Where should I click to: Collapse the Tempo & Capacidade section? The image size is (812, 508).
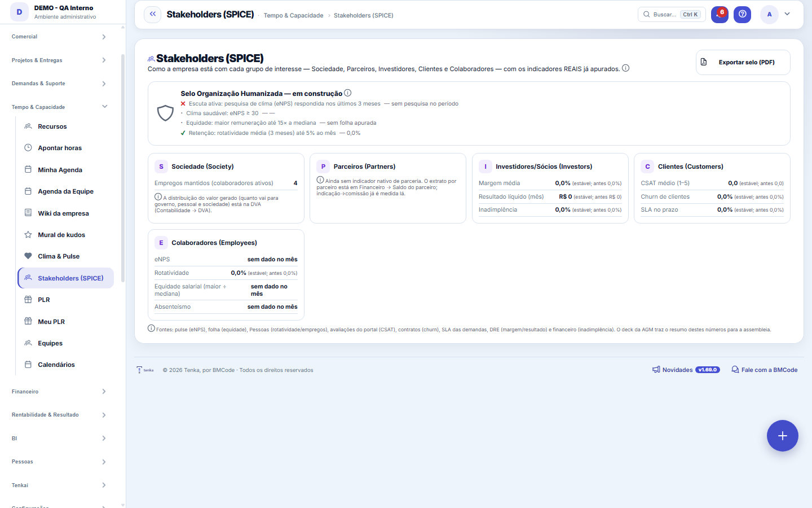point(59,107)
